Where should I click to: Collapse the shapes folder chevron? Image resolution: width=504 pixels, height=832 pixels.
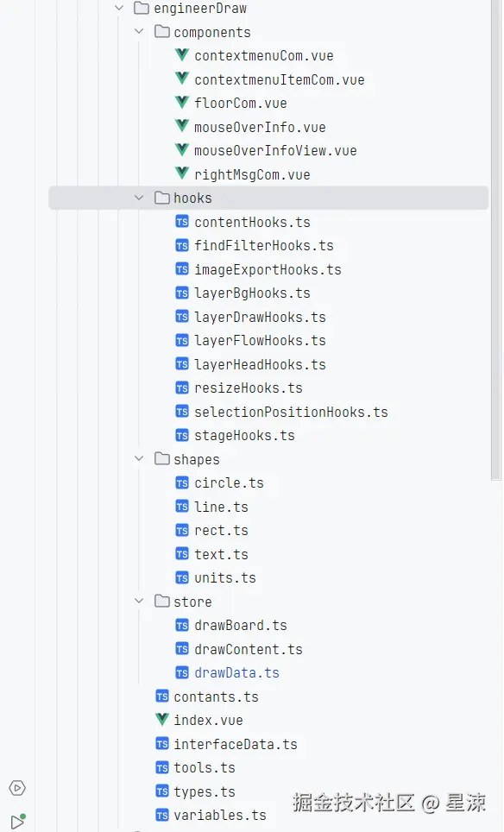(x=139, y=458)
